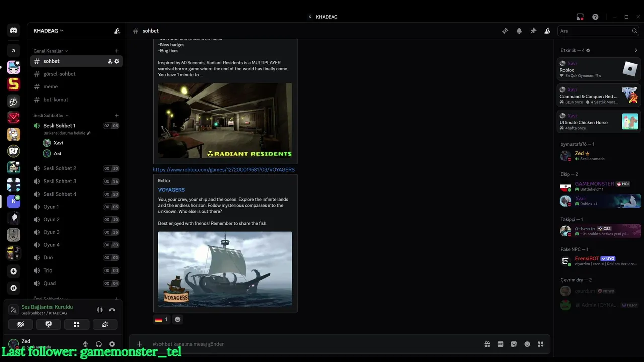The height and width of the screenshot is (362, 644).
Task: Open ErensiBOT member entry
Action: (x=599, y=261)
